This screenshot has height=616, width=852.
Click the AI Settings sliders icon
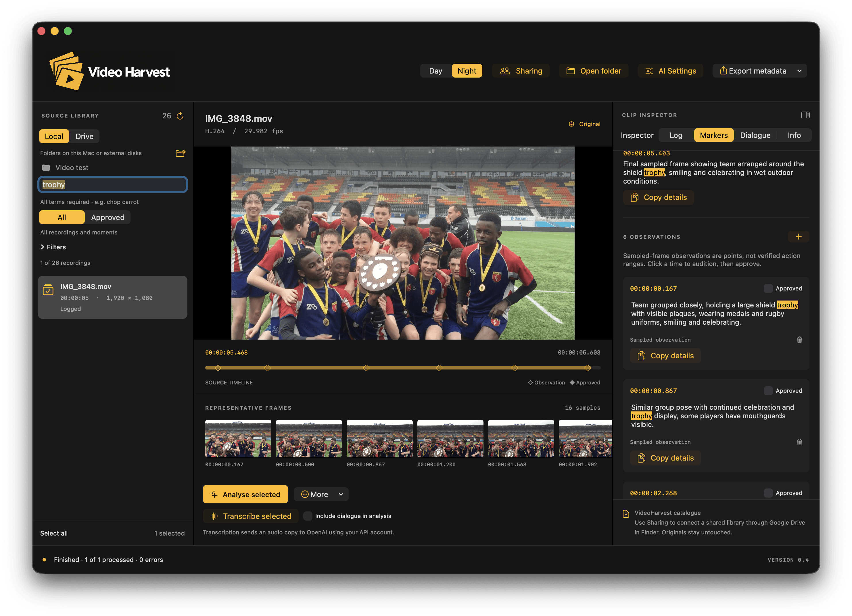pyautogui.click(x=649, y=71)
